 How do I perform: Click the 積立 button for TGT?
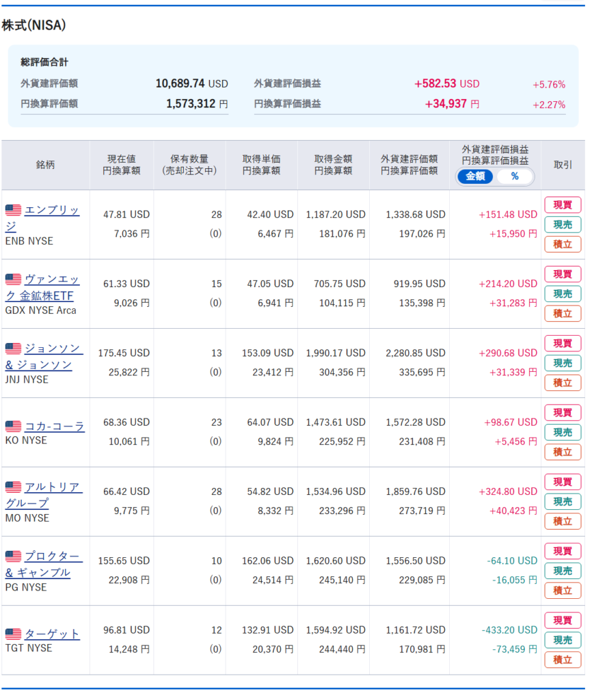pyautogui.click(x=563, y=660)
